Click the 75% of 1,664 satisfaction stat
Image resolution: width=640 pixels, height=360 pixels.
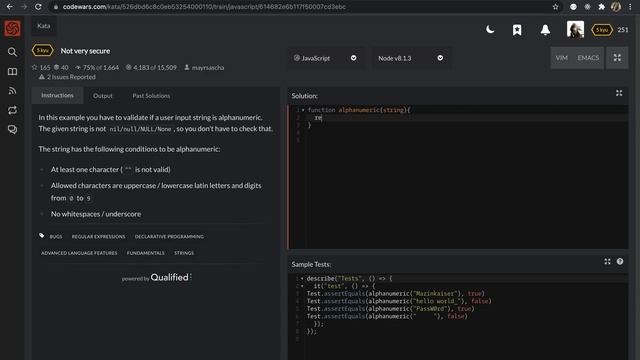[x=97, y=67]
